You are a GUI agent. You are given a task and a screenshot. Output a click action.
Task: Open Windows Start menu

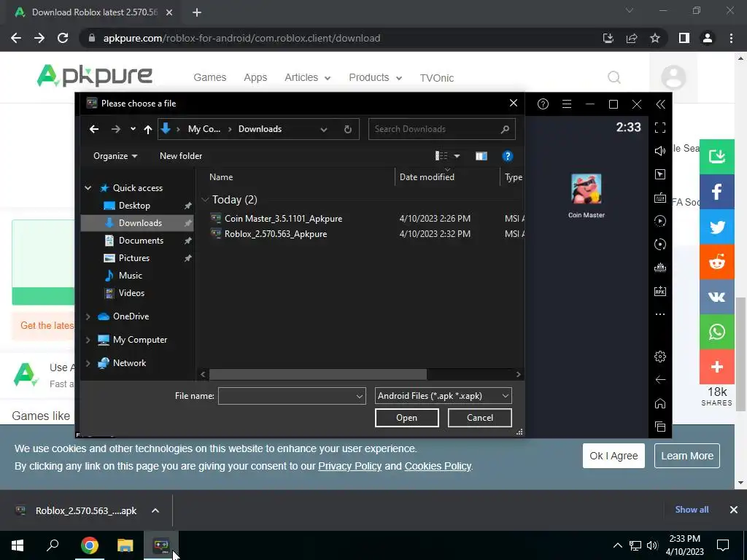click(x=18, y=545)
